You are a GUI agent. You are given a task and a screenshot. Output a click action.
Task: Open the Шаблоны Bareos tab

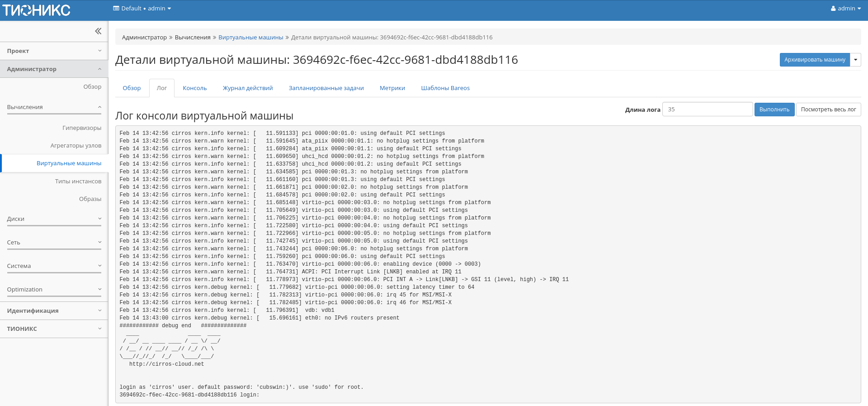pyautogui.click(x=445, y=88)
